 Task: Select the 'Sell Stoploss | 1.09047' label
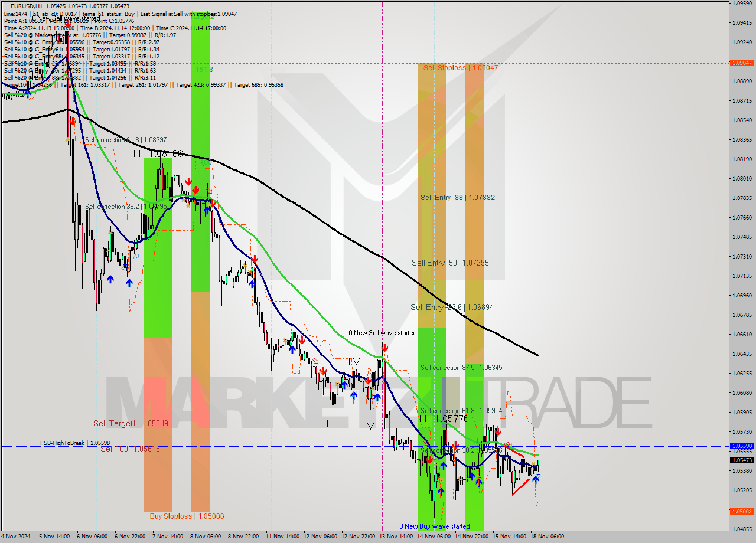click(461, 67)
